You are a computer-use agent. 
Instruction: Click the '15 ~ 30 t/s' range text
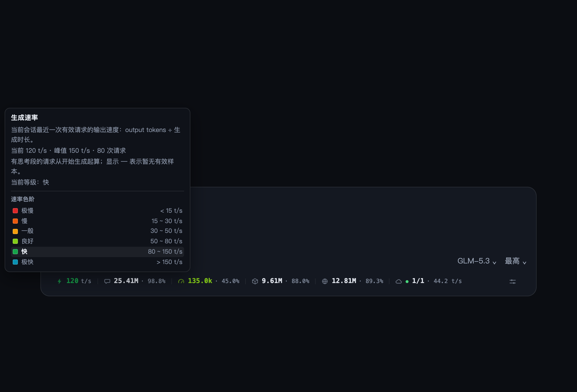(167, 221)
